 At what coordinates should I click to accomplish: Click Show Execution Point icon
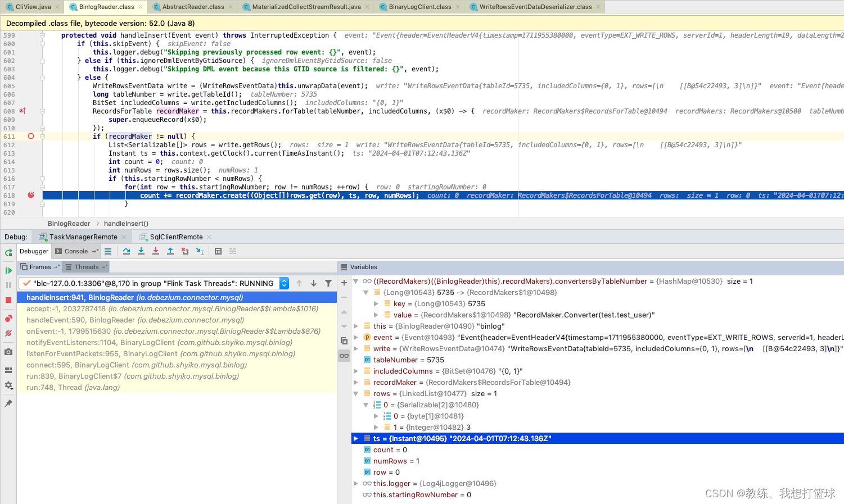pos(108,251)
